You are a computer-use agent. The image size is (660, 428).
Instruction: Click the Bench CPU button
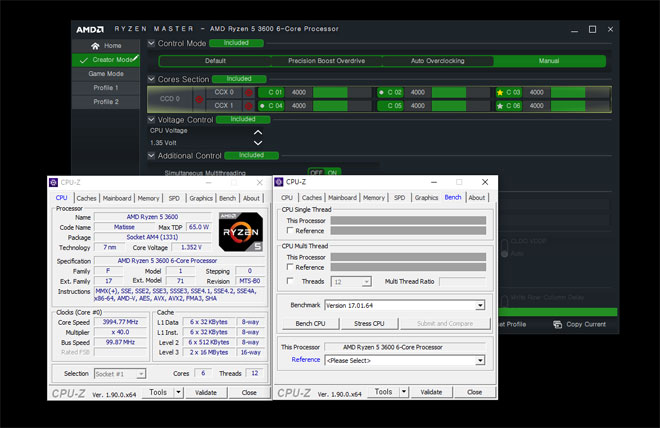coord(310,323)
